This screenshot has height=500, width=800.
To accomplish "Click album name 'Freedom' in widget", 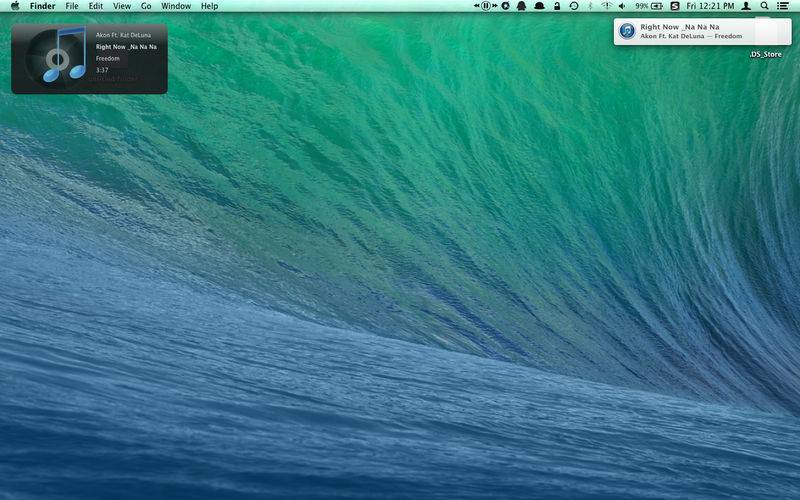I will [x=108, y=59].
